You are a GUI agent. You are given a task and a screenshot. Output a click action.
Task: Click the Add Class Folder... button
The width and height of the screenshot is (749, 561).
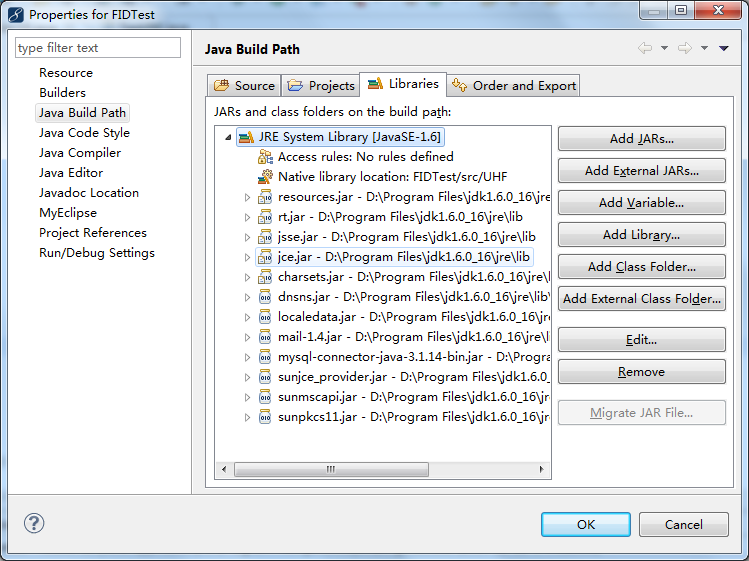[x=642, y=267]
